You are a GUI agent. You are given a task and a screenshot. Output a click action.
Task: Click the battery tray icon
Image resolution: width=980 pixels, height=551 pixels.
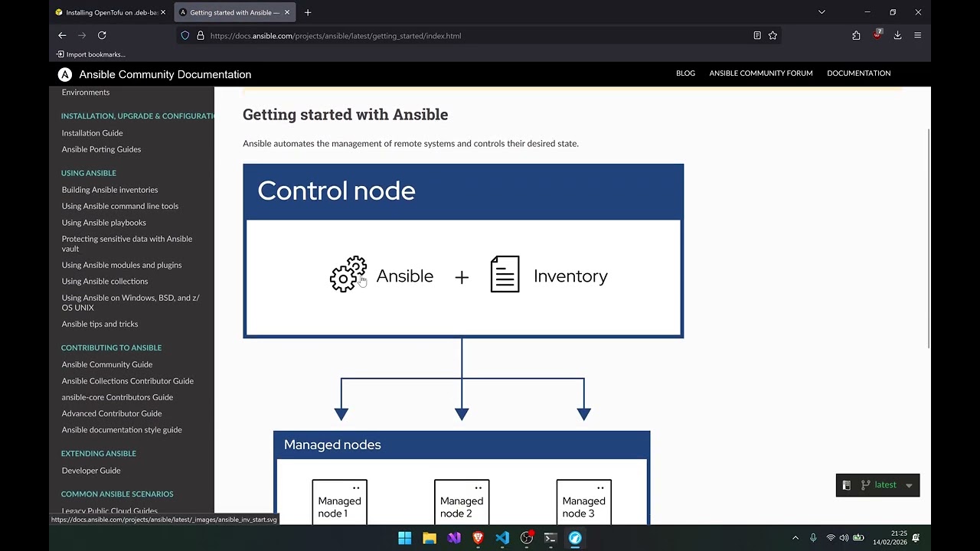coord(858,538)
